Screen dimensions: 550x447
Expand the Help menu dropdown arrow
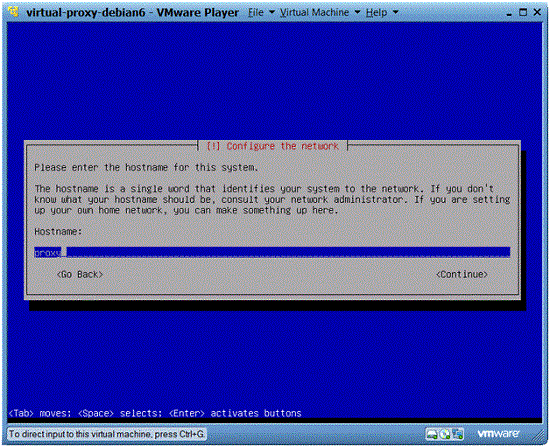[395, 12]
